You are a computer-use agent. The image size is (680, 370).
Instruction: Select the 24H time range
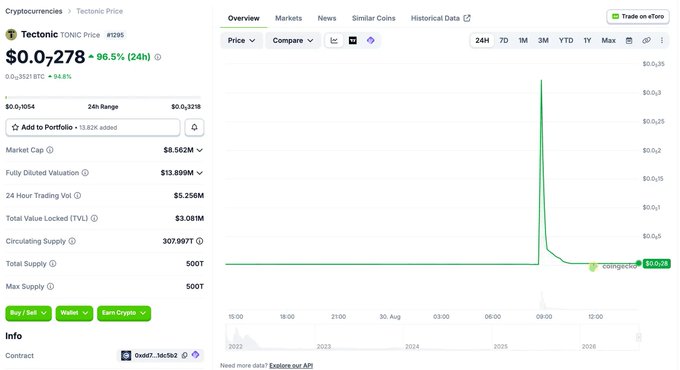[482, 40]
